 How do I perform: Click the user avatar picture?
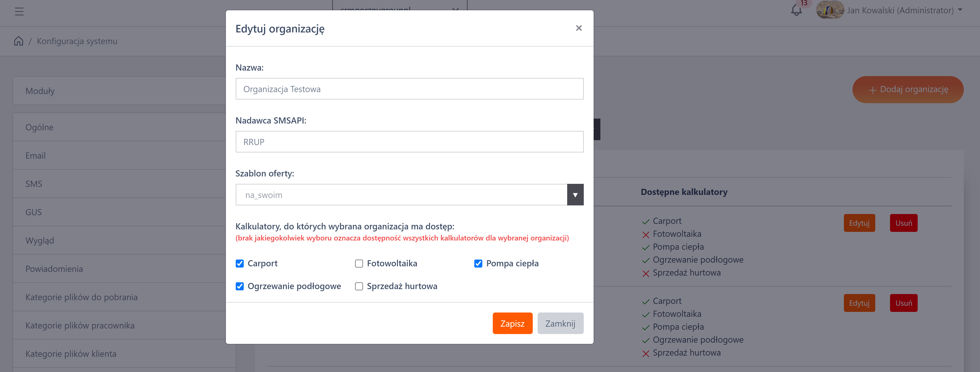[x=830, y=10]
